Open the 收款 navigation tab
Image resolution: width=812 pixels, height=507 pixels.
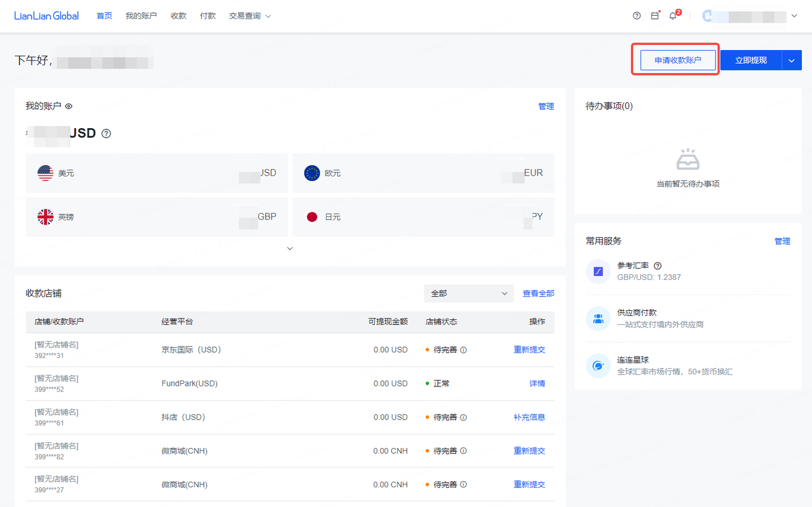(x=178, y=16)
